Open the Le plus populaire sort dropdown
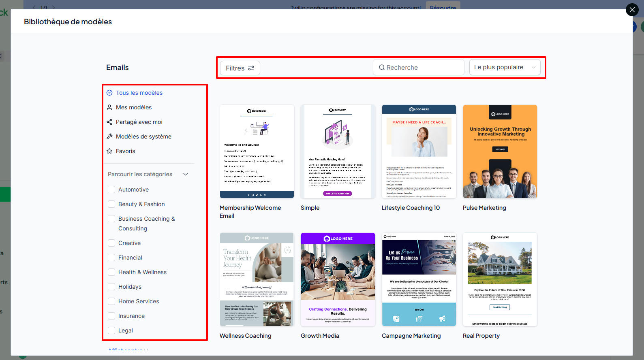This screenshot has height=360, width=644. (505, 67)
